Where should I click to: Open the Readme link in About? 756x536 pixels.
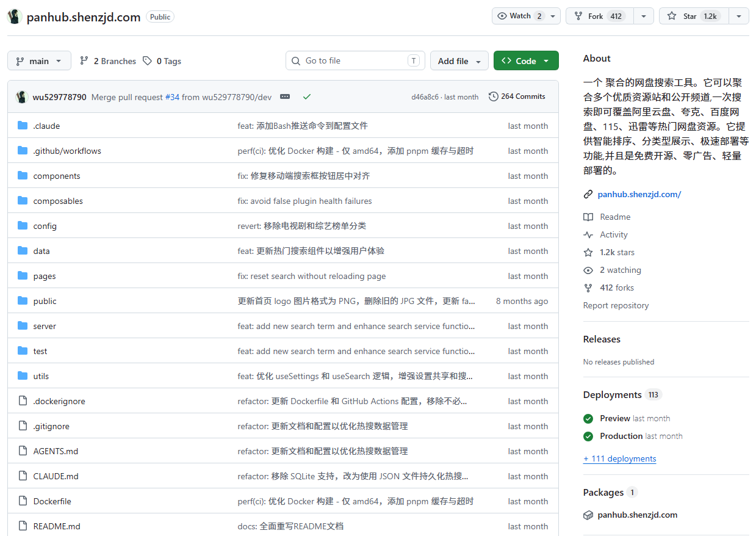(615, 217)
